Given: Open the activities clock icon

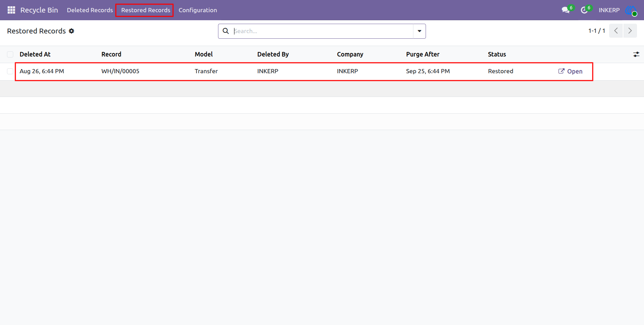Looking at the screenshot, I should pyautogui.click(x=584, y=10).
